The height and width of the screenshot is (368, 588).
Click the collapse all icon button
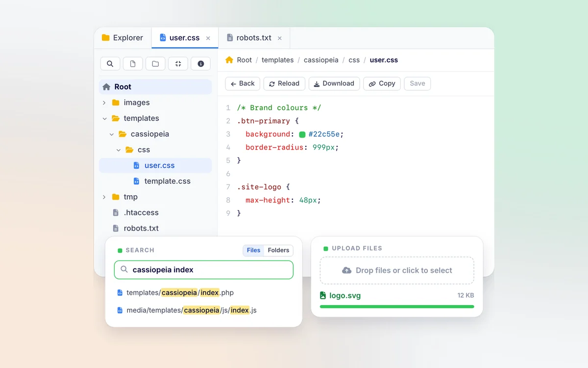pos(178,64)
